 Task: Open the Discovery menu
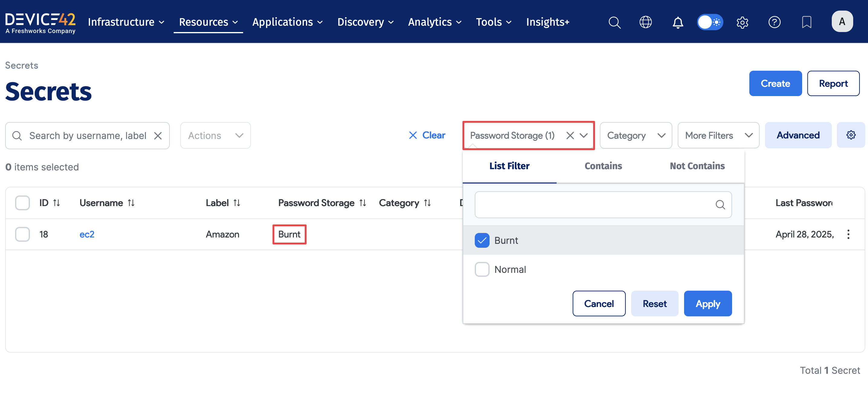[365, 22]
